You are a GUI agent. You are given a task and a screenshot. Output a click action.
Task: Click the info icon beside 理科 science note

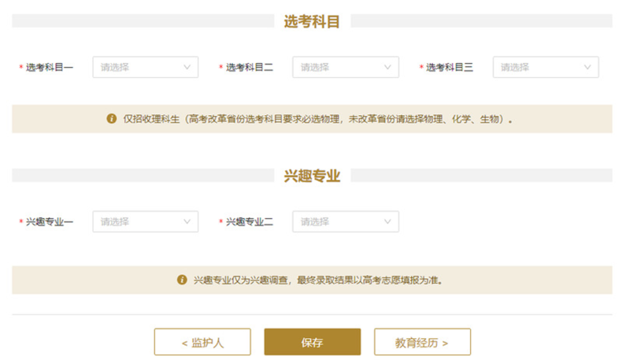[111, 119]
